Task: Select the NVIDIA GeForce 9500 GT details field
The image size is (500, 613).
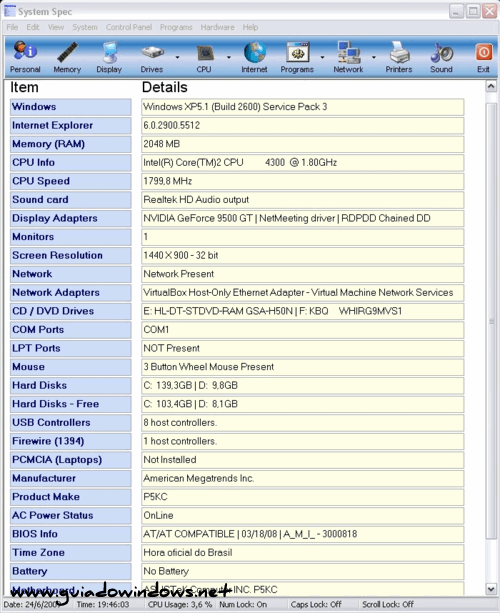Action: coord(303,219)
